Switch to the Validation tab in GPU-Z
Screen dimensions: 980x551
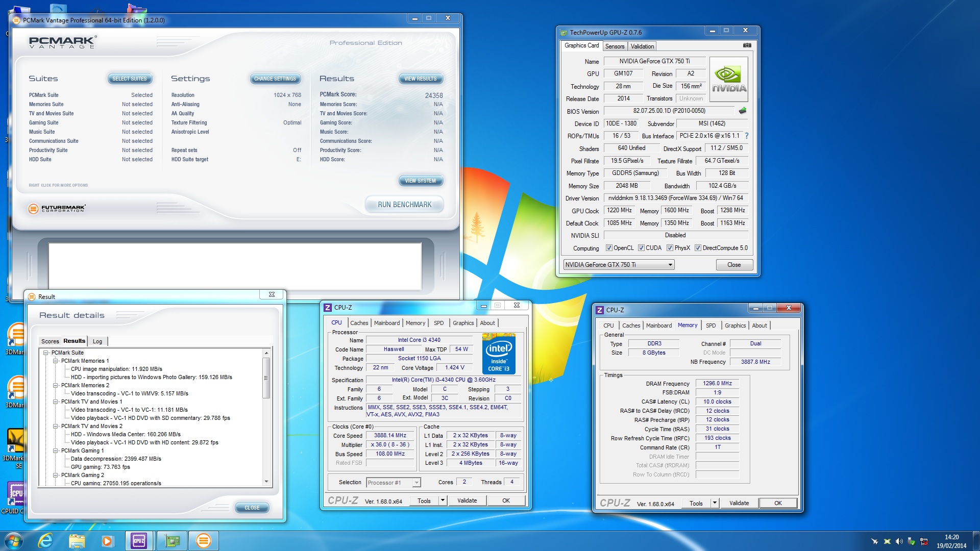642,46
